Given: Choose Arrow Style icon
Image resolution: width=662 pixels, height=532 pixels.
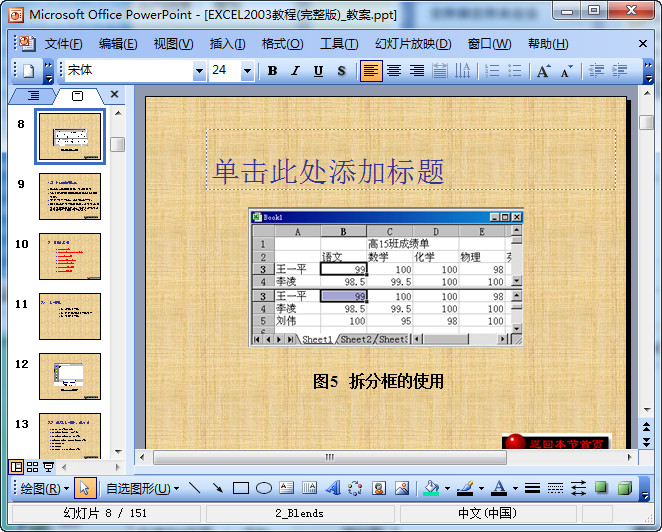Looking at the screenshot, I should coord(578,489).
